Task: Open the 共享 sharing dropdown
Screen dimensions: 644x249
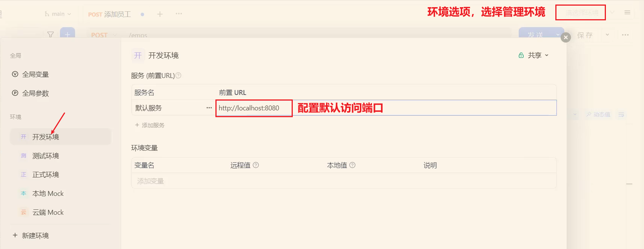Action: pos(534,55)
